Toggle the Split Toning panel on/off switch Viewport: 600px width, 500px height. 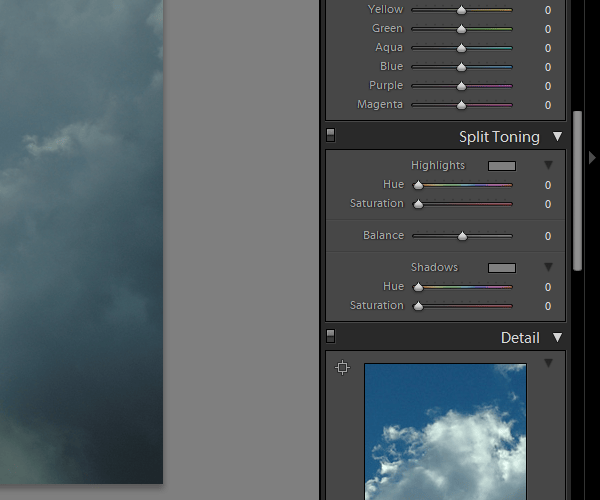click(x=331, y=136)
